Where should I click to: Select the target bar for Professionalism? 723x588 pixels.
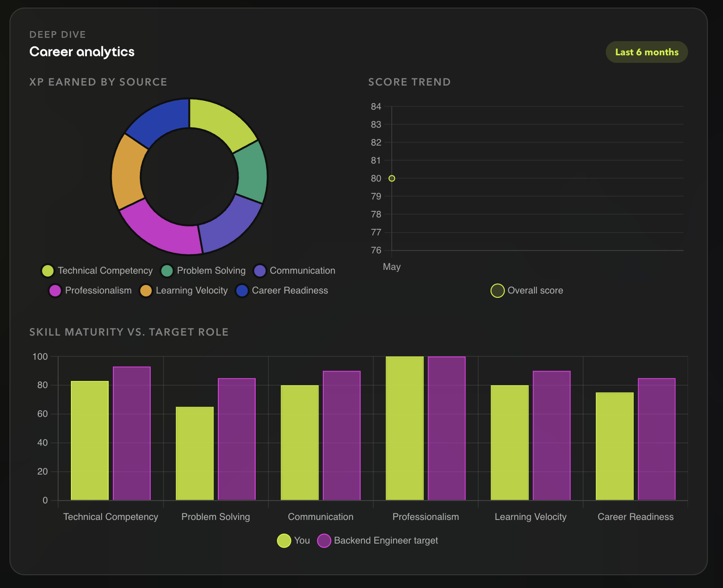click(447, 428)
